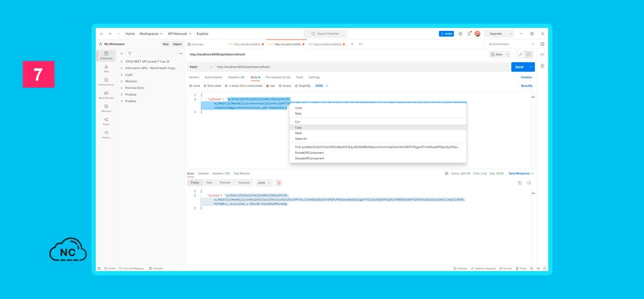This screenshot has height=299, width=644.
Task: Open a new request tab with plus
Action: 352,44
